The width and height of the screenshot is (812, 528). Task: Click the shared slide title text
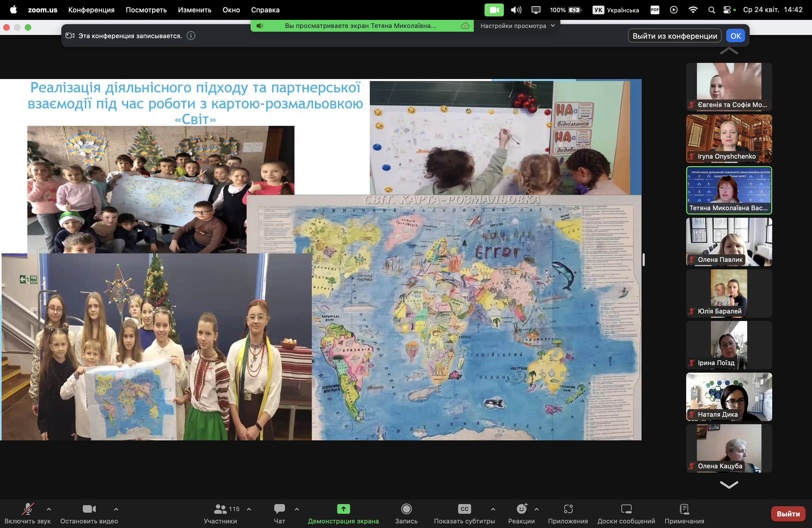[195, 103]
